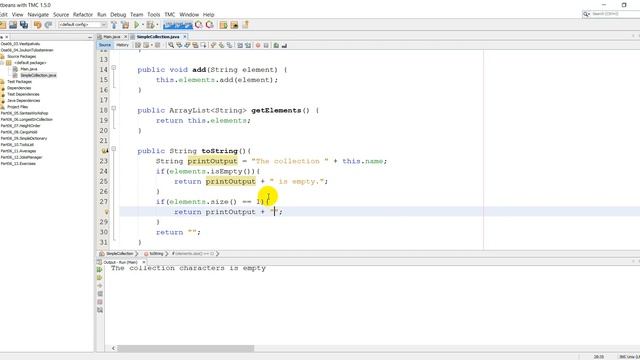Click the Debug Project toolbar icon

[150, 25]
